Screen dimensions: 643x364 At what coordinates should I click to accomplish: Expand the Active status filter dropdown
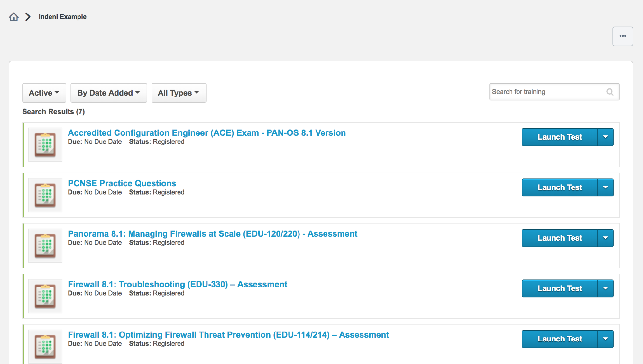pos(43,92)
